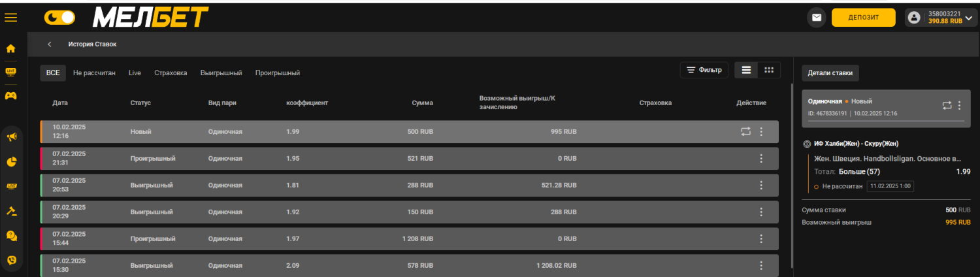Select the 07.02.2025 15:30 bet row

[392, 265]
